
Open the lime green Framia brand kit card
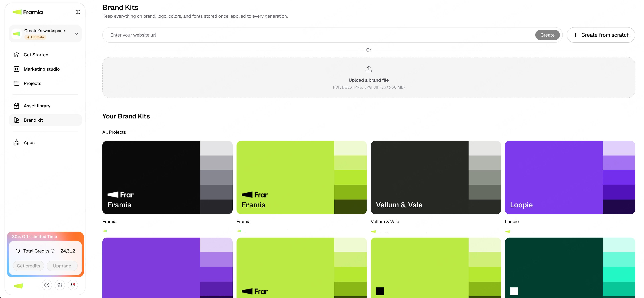coord(302,177)
